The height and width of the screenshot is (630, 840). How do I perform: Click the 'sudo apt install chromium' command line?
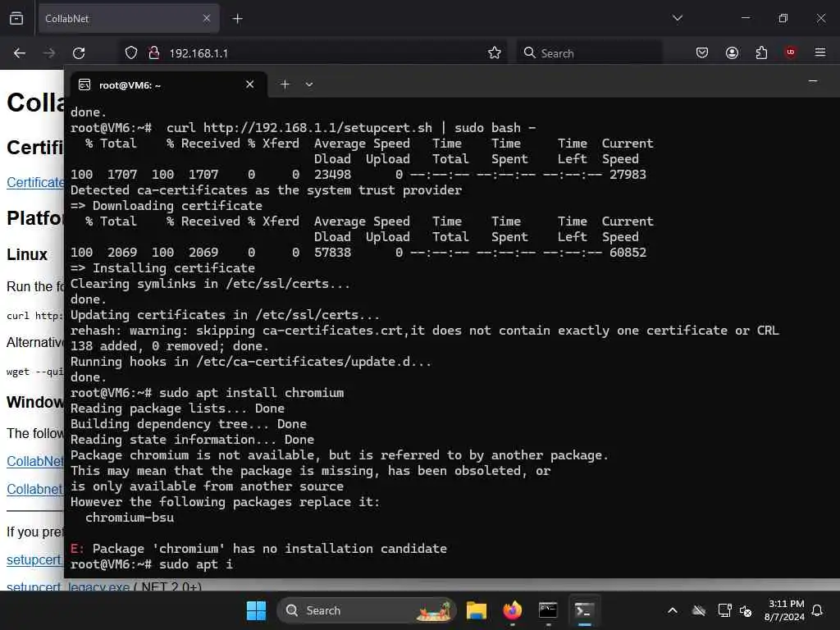coord(207,393)
